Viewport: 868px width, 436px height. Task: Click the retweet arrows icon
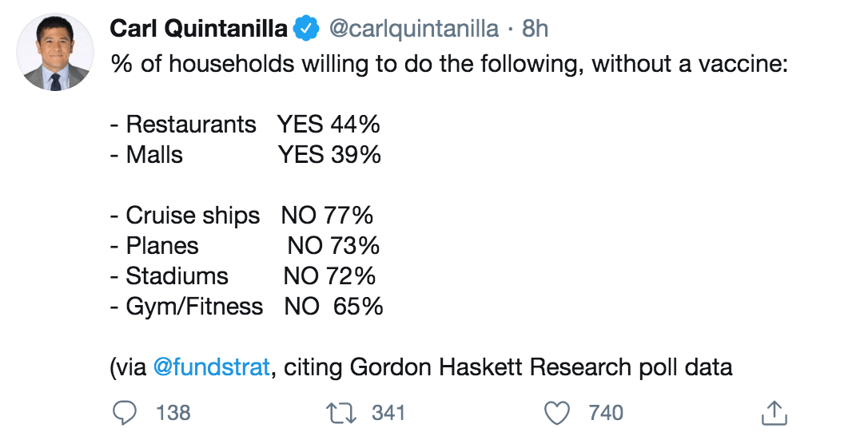[343, 412]
